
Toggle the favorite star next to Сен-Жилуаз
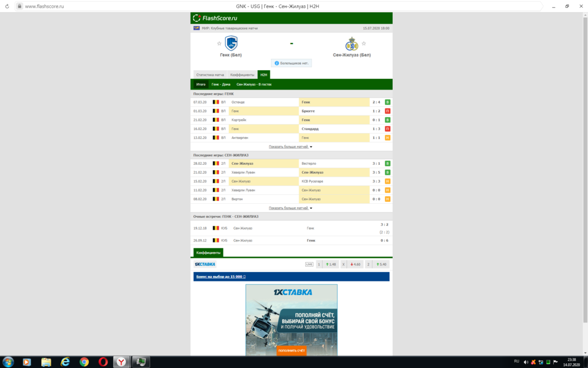364,44
